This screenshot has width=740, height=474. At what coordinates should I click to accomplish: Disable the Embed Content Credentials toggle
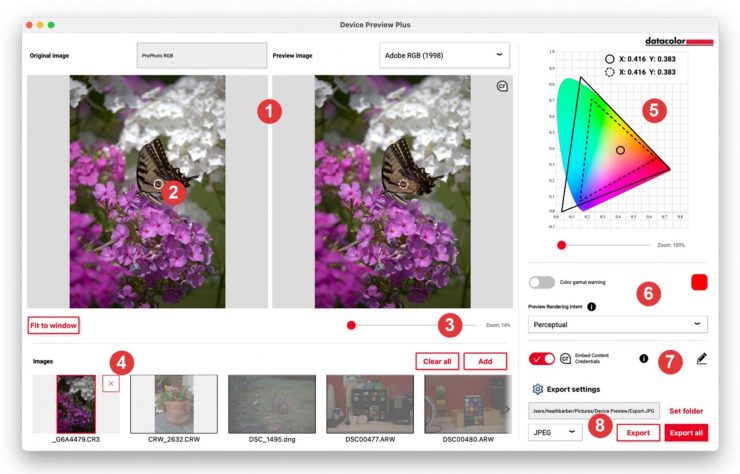pos(541,358)
